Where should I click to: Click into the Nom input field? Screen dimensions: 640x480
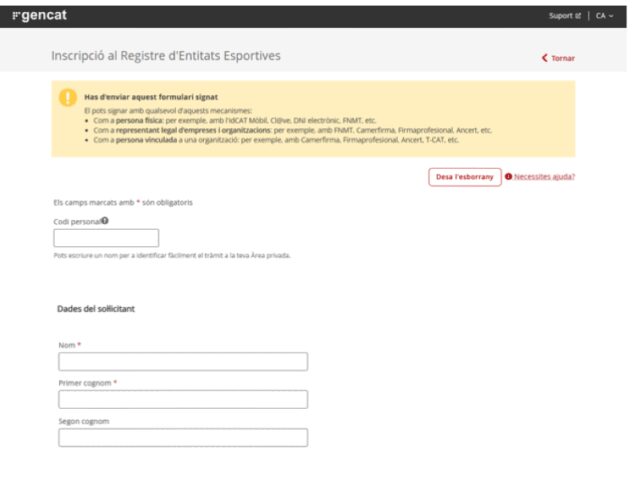point(183,362)
